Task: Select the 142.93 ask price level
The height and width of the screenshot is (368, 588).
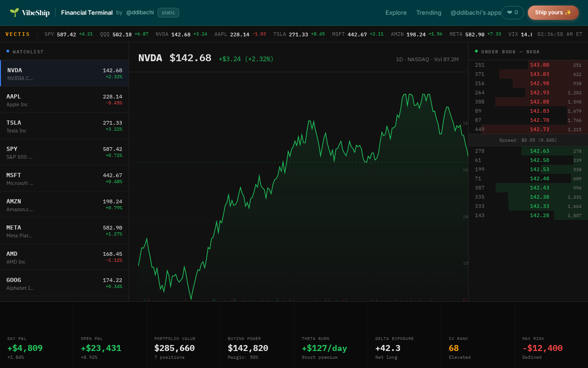Action: (528, 92)
